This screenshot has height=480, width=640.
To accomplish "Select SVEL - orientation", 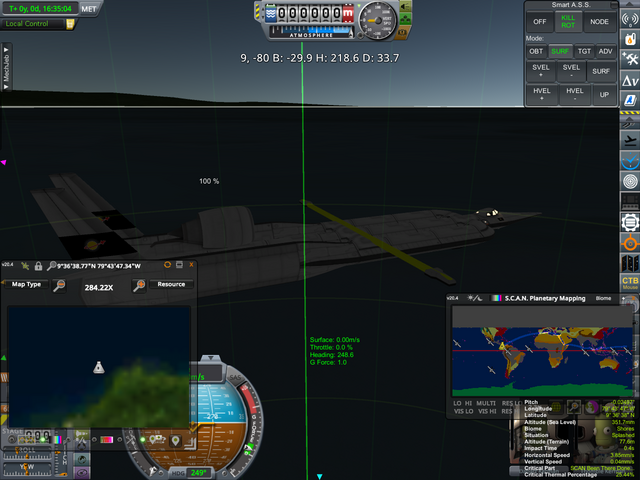I will coord(571,71).
